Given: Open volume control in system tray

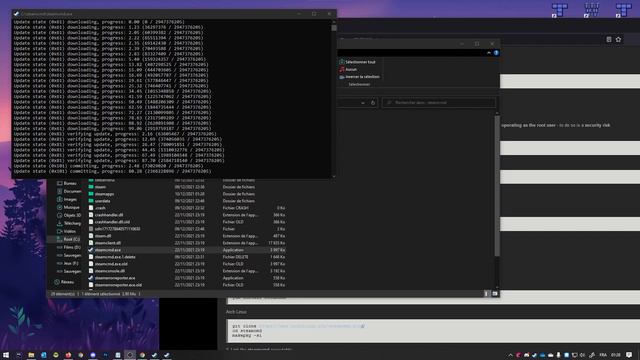Looking at the screenshot, I should (582, 355).
